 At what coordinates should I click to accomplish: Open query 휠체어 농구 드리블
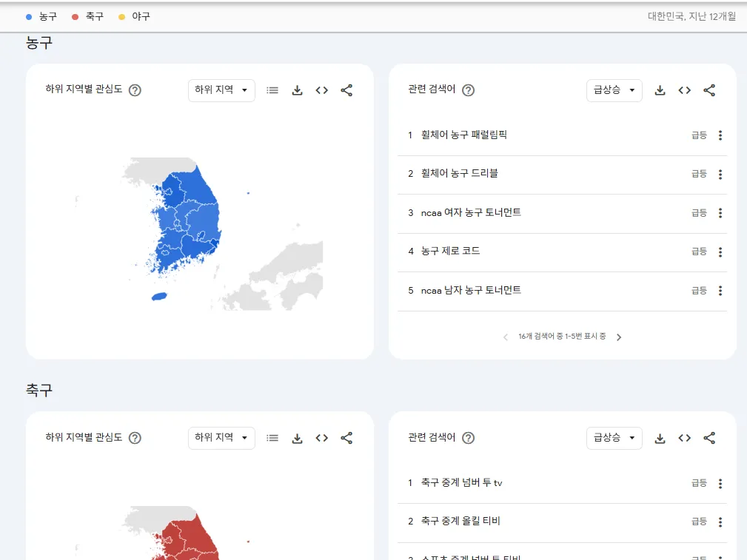click(x=460, y=174)
